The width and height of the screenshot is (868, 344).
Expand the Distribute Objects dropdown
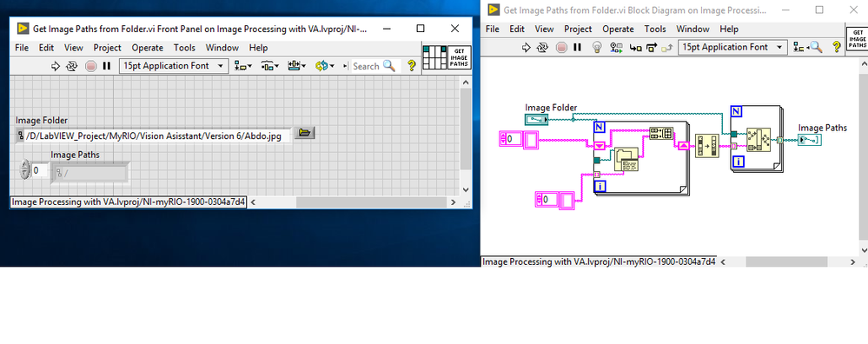click(269, 66)
